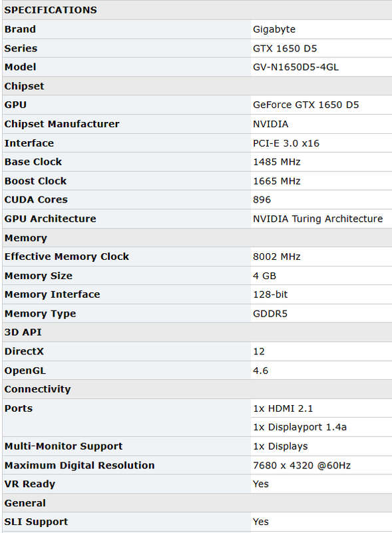
Task: Select the 1665 MHz value
Action: tap(277, 181)
